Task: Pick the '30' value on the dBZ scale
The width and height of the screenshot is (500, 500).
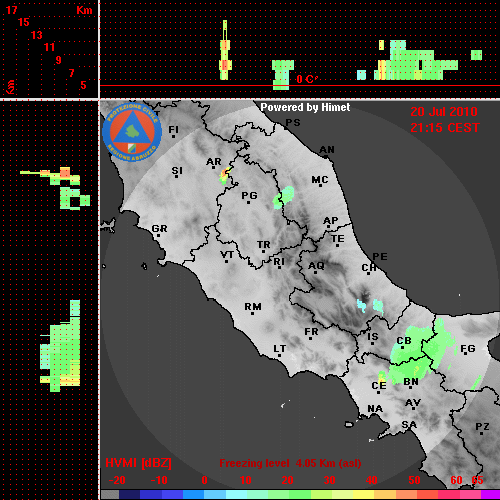Action: [x=329, y=480]
